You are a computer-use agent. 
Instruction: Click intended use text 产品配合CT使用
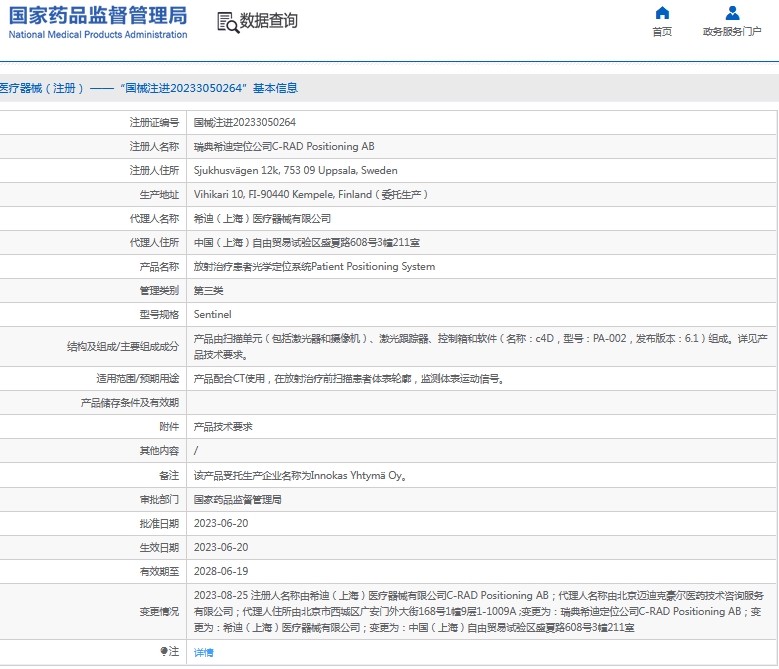pyautogui.click(x=350, y=378)
